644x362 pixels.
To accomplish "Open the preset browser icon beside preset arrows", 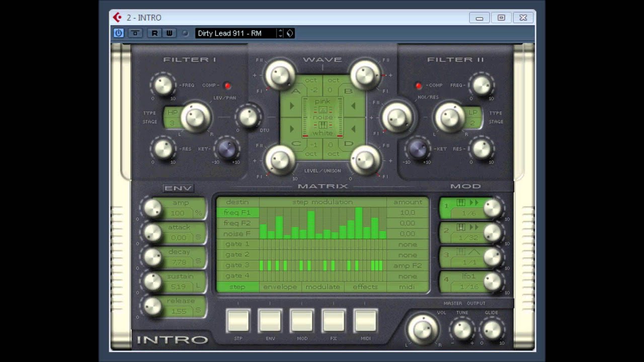I will pos(290,33).
